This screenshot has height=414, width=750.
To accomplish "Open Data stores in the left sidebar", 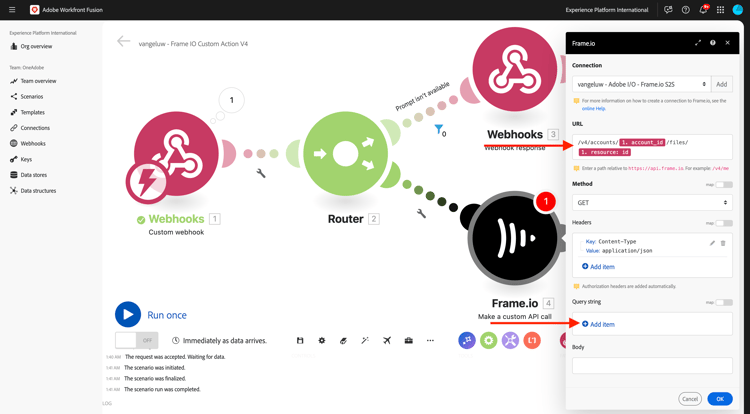I will point(33,175).
